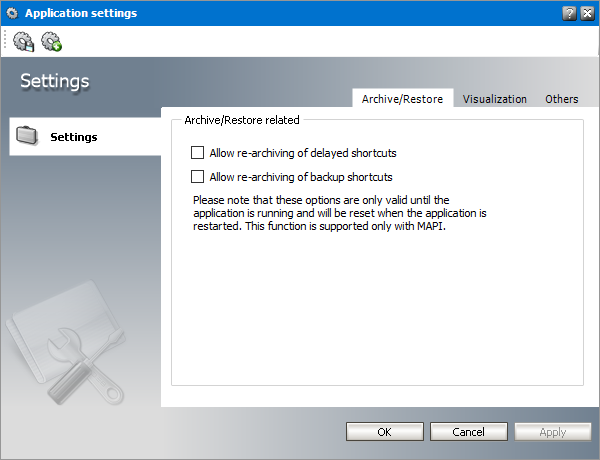This screenshot has width=600, height=460.
Task: Click the Application settings title bar text
Action: point(81,13)
